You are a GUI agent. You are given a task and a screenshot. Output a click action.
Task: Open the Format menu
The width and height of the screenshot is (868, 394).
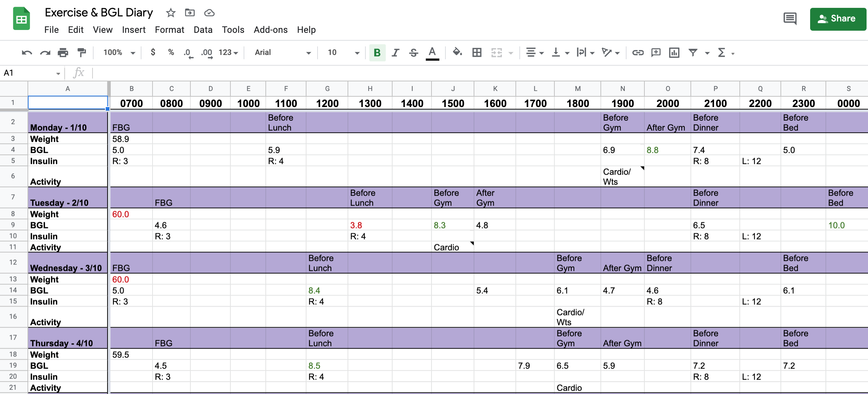click(x=169, y=30)
